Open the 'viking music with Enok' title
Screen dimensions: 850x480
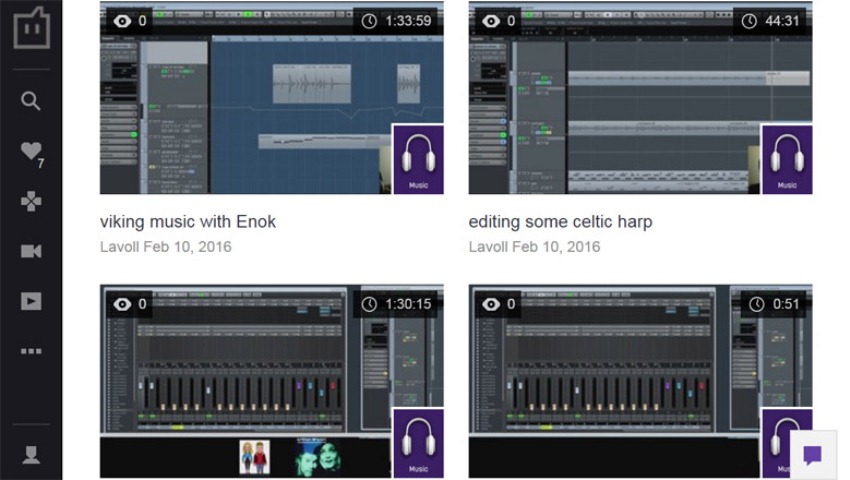coord(188,222)
